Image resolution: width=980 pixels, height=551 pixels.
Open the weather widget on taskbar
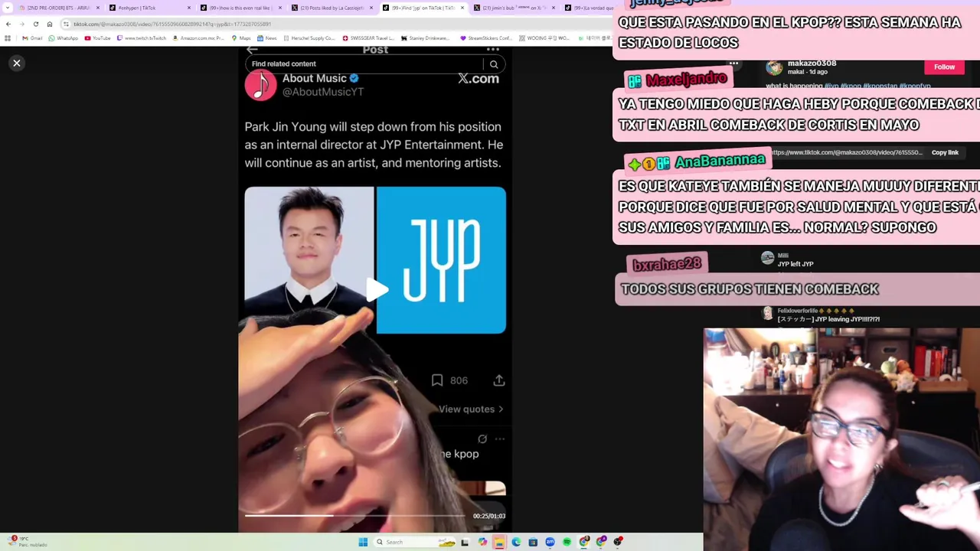[x=27, y=541]
